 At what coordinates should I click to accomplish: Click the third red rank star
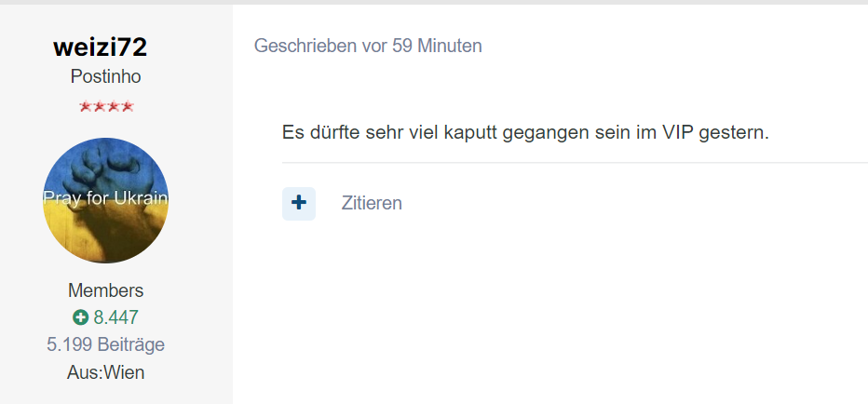113,106
